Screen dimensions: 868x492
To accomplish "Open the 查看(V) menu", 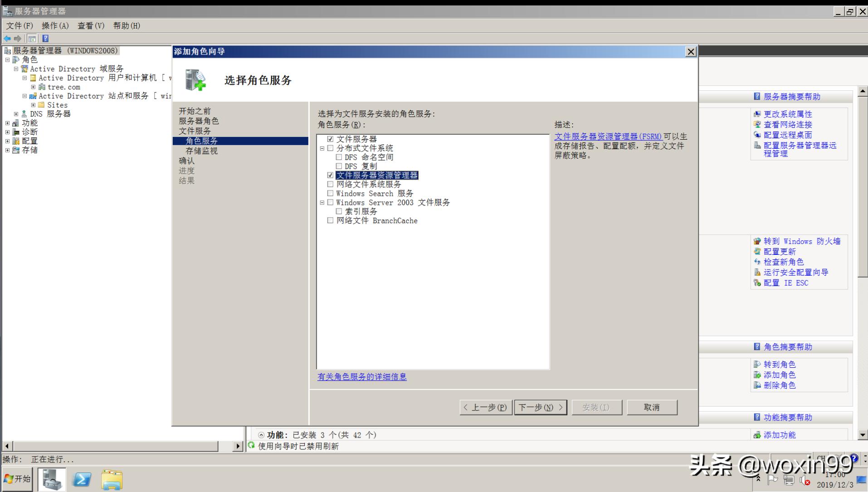I will point(90,26).
